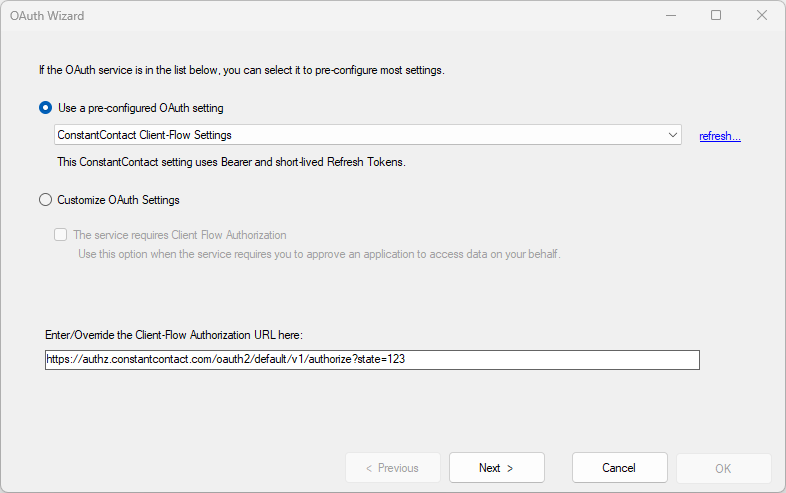Image resolution: width=786 pixels, height=493 pixels.
Task: Click the greyed-out OK button
Action: point(723,468)
